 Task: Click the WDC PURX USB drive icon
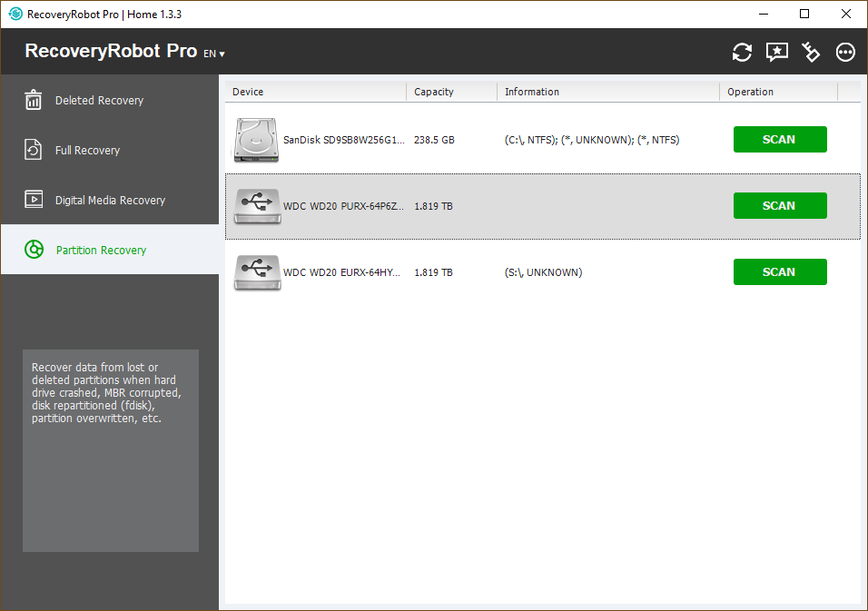click(256, 206)
